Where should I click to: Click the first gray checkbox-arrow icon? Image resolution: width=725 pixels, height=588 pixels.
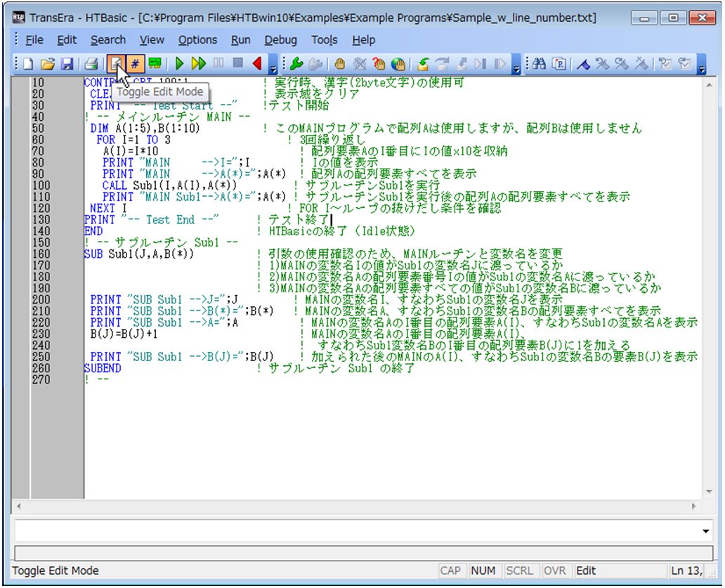coord(665,64)
